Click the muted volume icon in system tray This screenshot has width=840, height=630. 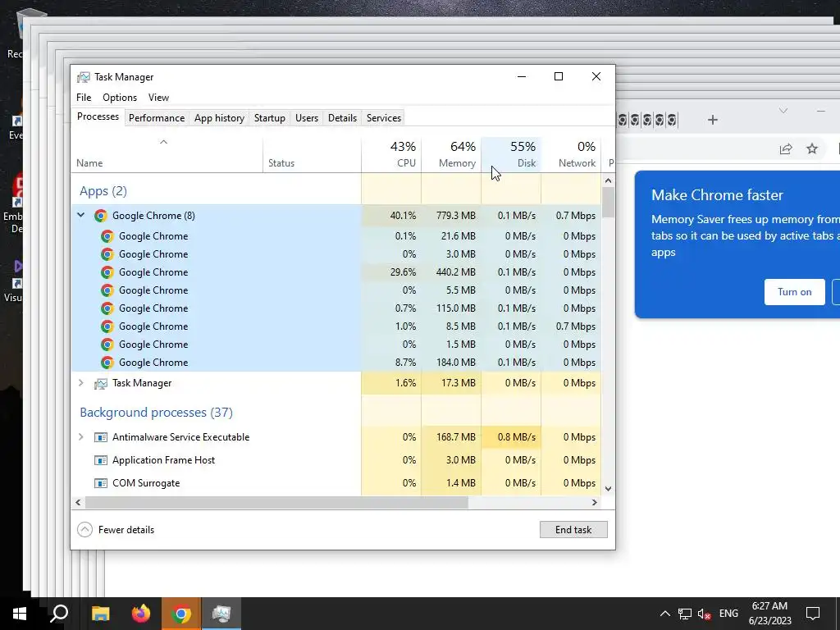point(705,614)
